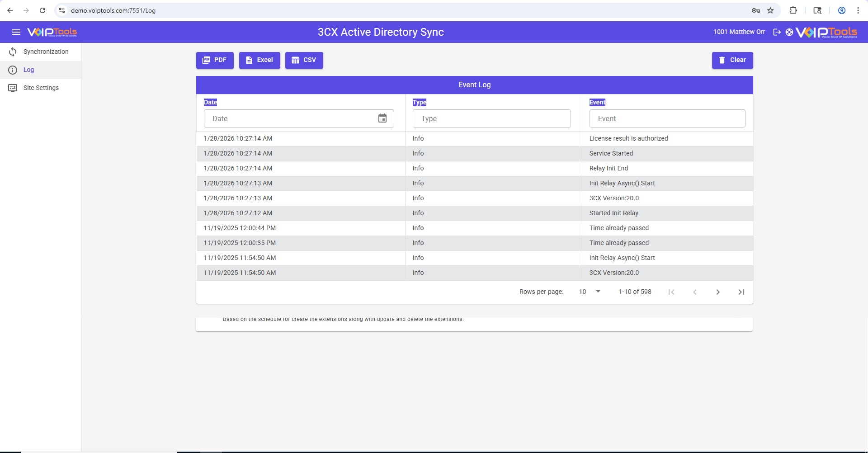Clear the event log
The height and width of the screenshot is (453, 868).
(x=732, y=60)
